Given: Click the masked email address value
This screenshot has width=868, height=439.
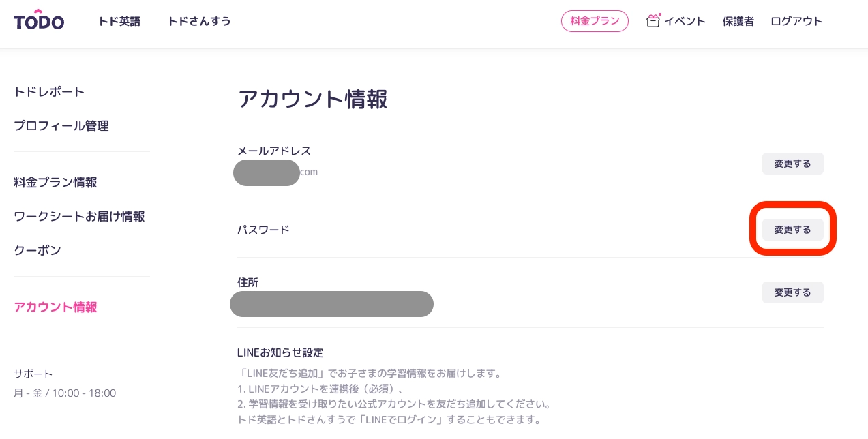Looking at the screenshot, I should point(267,172).
